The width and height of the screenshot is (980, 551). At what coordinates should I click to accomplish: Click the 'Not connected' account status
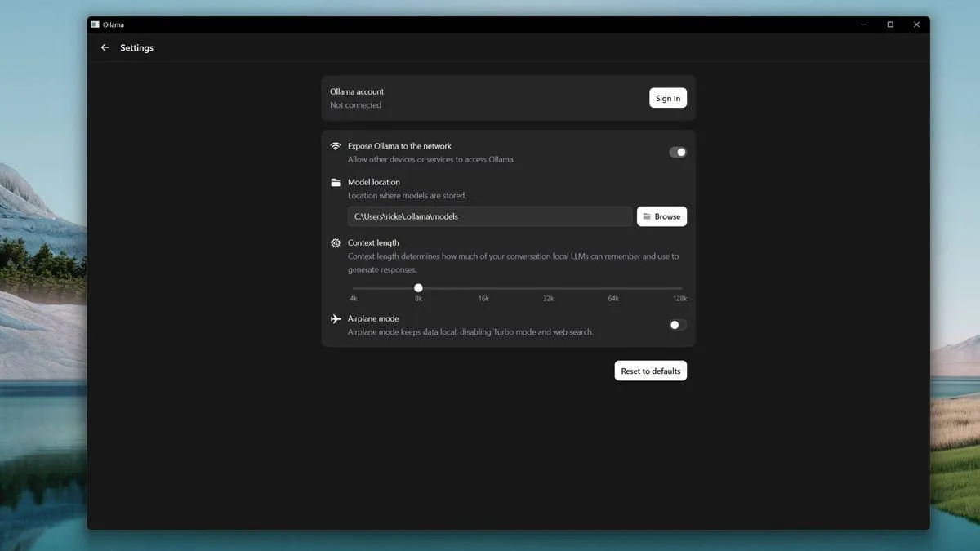(355, 105)
